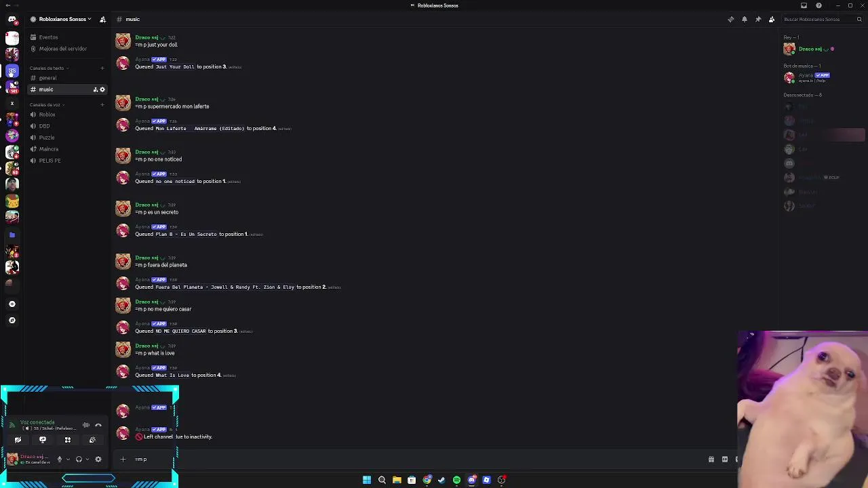The image size is (868, 488).
Task: Create a text channel with plus icon
Action: pyautogui.click(x=102, y=68)
